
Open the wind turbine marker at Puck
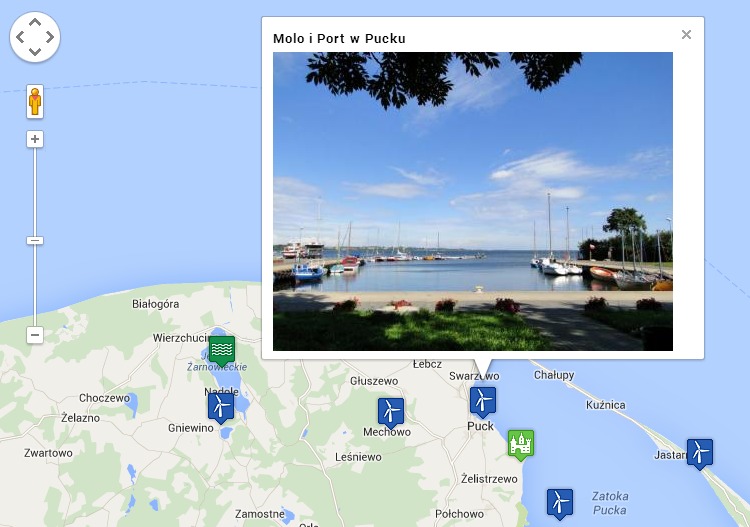[483, 402]
